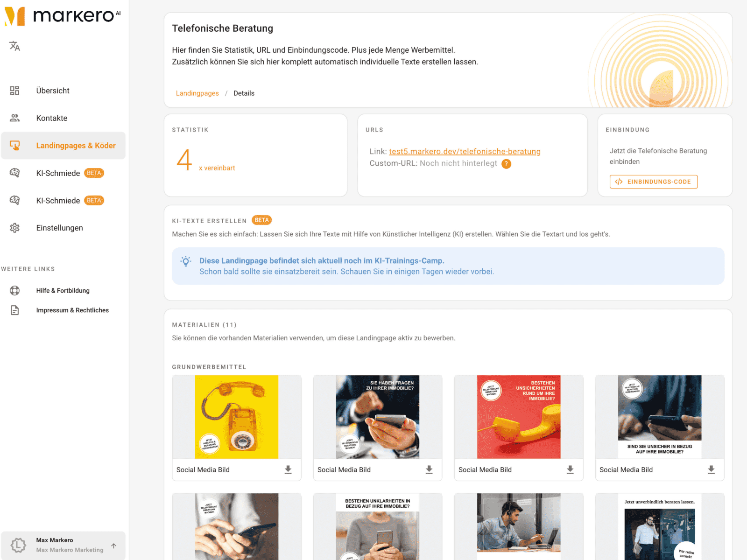This screenshot has height=560, width=747.
Task: Click the 'GRUNDWERBEMITTEL' section heading
Action: (x=209, y=367)
